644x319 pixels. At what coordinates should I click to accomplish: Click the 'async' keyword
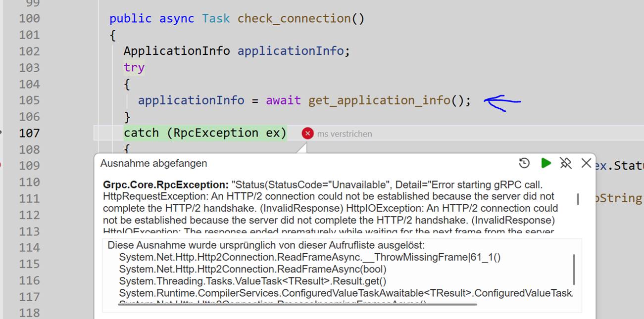[177, 19]
